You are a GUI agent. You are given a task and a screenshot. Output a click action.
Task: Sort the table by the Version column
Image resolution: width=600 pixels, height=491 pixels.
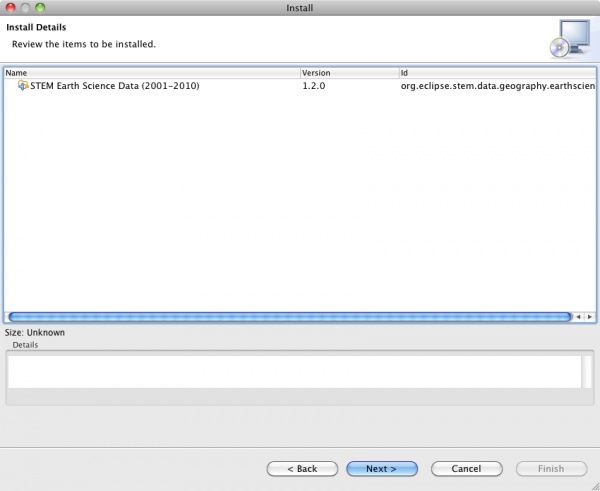(x=348, y=73)
